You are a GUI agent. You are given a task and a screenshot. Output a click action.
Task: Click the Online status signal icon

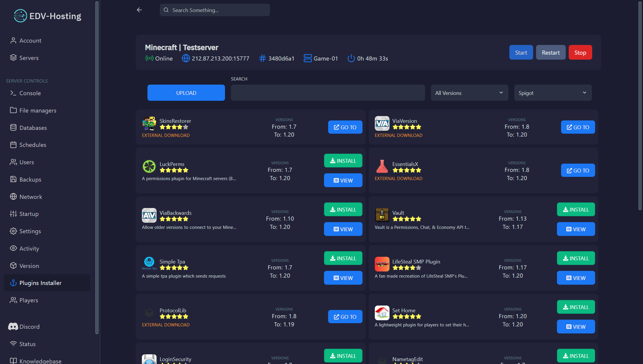tap(149, 58)
